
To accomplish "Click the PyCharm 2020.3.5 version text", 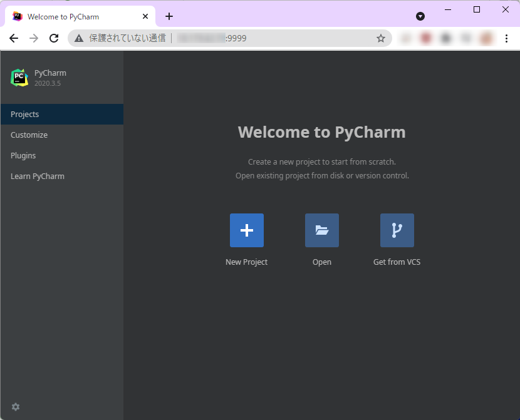I will coord(48,83).
